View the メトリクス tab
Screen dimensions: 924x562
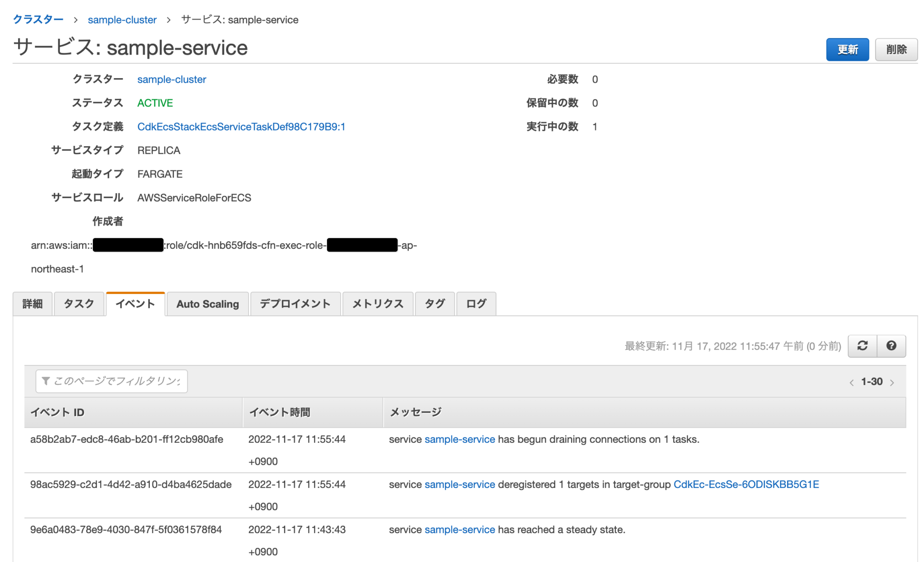click(x=377, y=303)
